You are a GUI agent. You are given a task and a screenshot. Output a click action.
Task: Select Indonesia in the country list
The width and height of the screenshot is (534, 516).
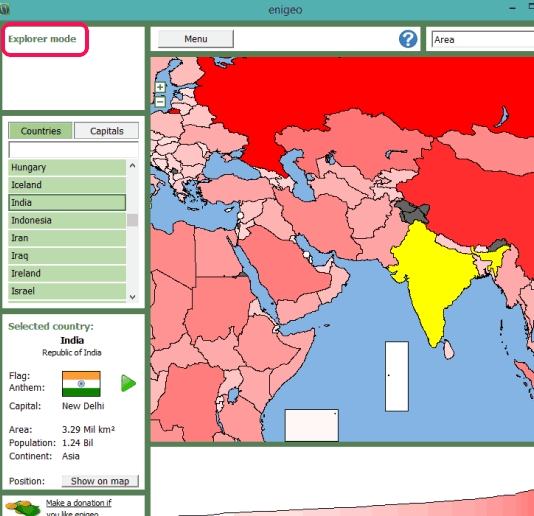(x=67, y=220)
